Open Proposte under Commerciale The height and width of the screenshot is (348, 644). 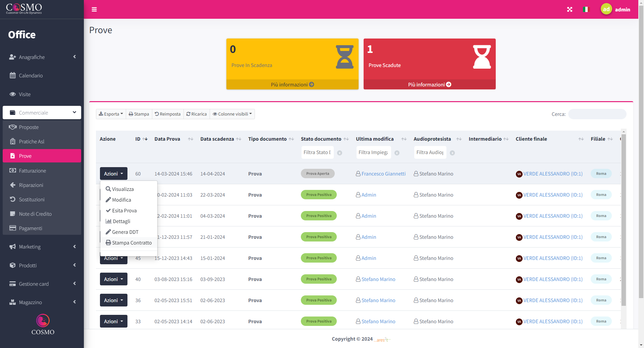(x=42, y=127)
